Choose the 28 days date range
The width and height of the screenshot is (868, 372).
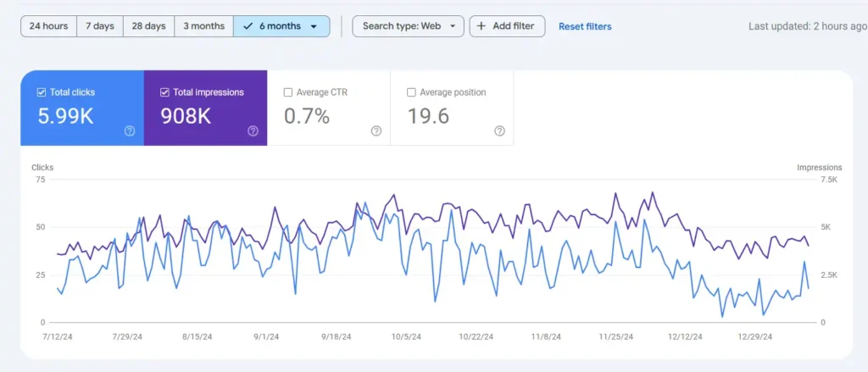(x=148, y=26)
